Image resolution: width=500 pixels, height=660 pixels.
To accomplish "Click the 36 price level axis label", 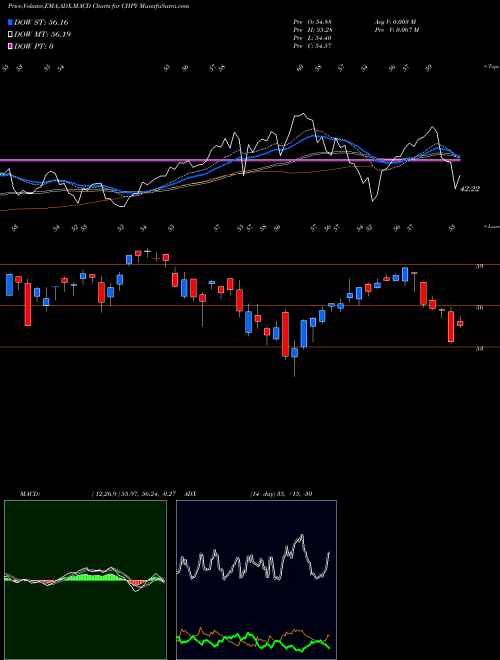I will [479, 308].
